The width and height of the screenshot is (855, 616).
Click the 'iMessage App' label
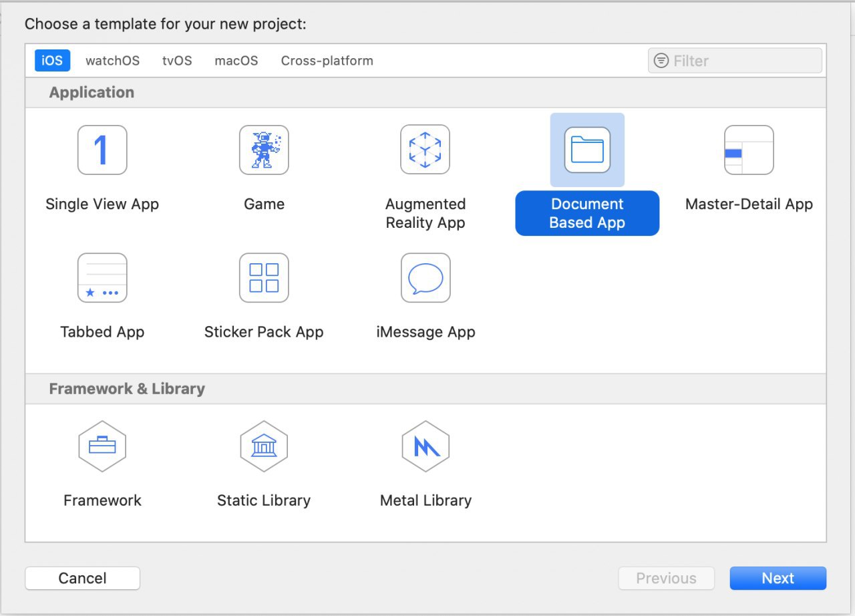[425, 332]
